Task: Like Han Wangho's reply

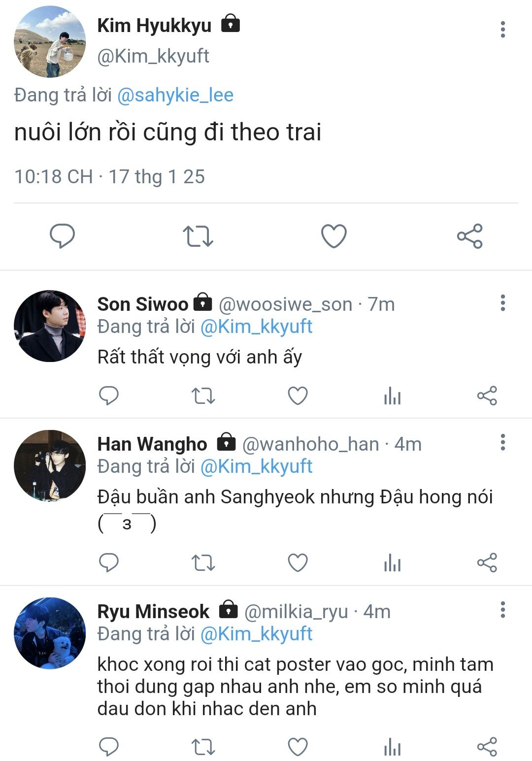Action: (298, 562)
